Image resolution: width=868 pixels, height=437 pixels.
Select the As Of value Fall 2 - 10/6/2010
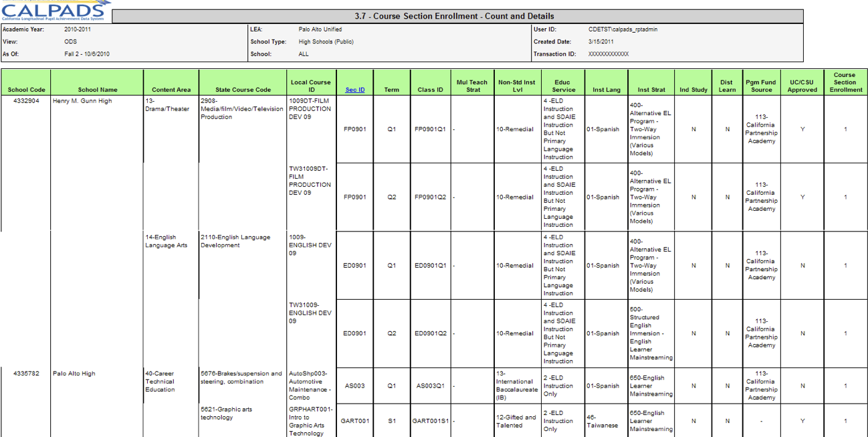click(x=87, y=54)
